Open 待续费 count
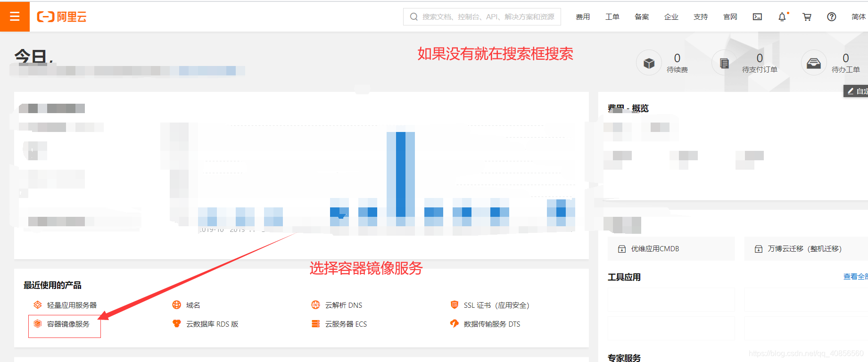This screenshot has height=362, width=868. coord(677,58)
